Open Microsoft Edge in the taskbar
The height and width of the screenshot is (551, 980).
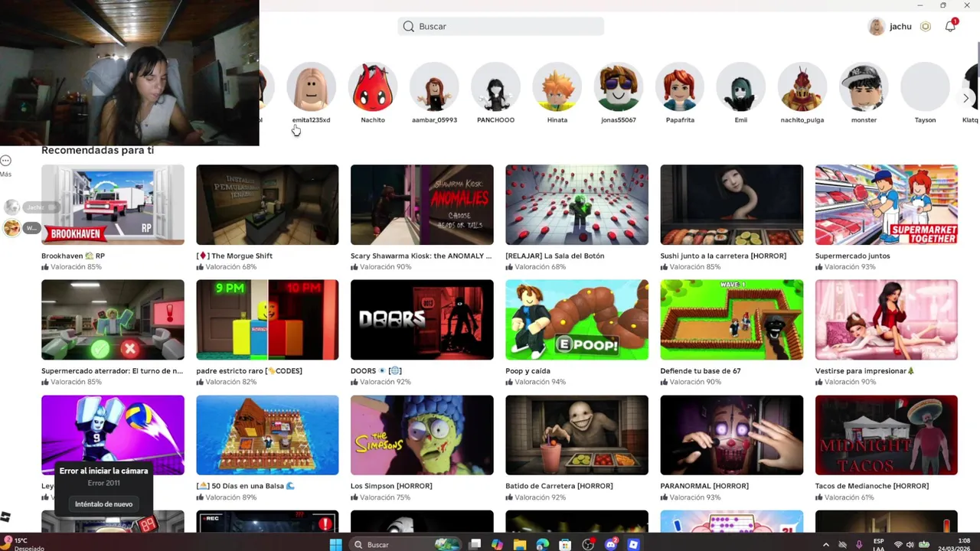543,545
